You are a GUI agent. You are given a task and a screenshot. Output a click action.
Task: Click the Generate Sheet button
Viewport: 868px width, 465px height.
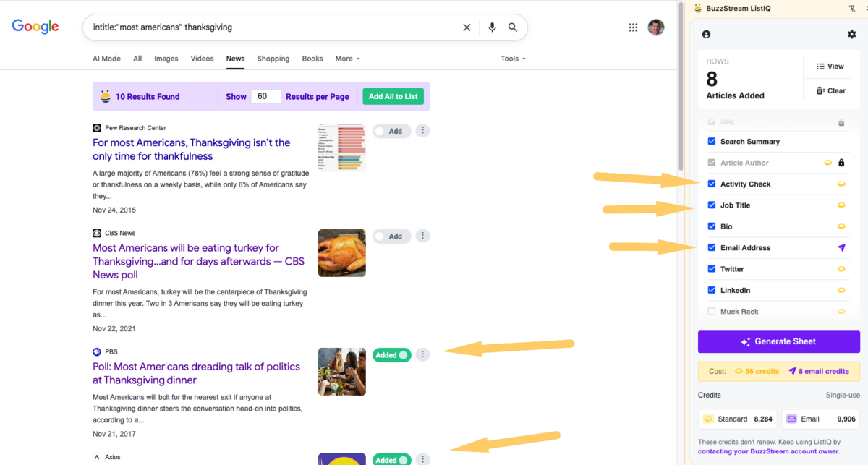coord(778,341)
